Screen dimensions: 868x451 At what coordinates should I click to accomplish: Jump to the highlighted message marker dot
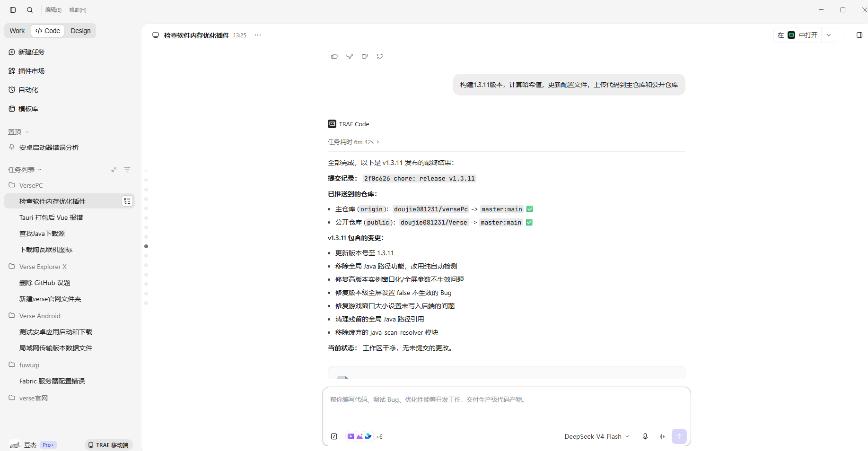click(x=146, y=246)
